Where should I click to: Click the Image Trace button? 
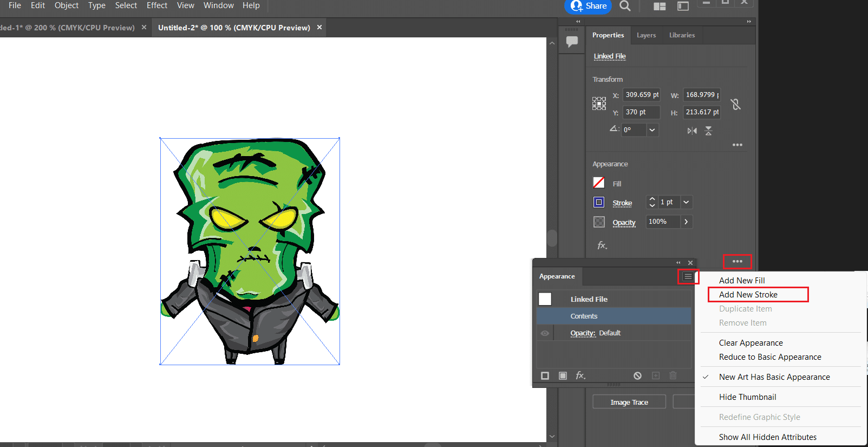click(629, 402)
